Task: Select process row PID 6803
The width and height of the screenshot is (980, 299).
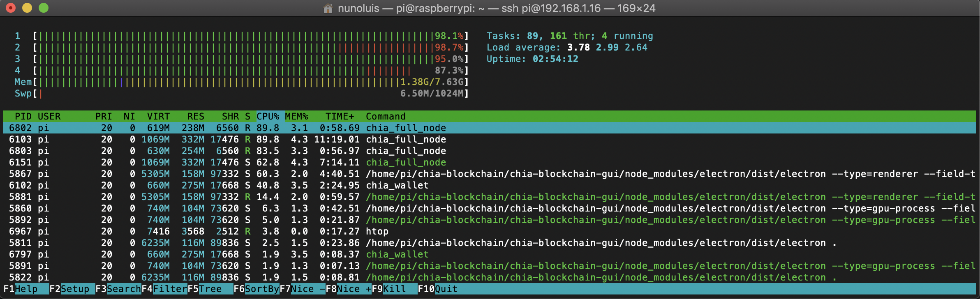Action: [490, 151]
